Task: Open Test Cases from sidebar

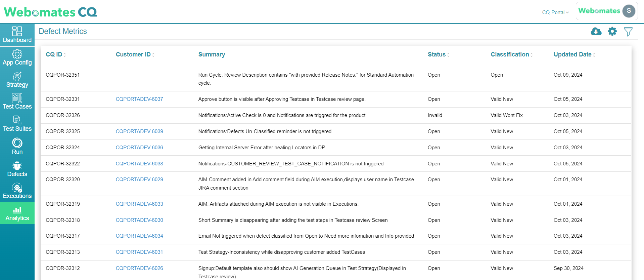Action: (17, 102)
